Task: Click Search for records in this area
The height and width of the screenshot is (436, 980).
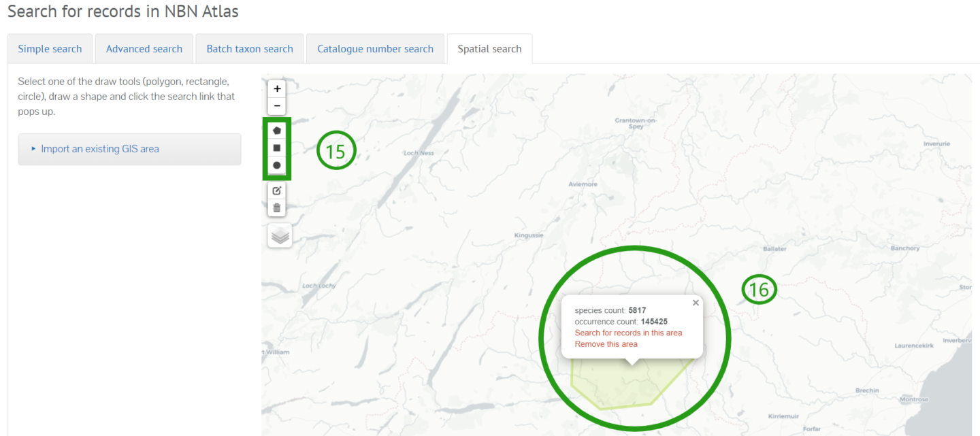Action: coord(628,333)
